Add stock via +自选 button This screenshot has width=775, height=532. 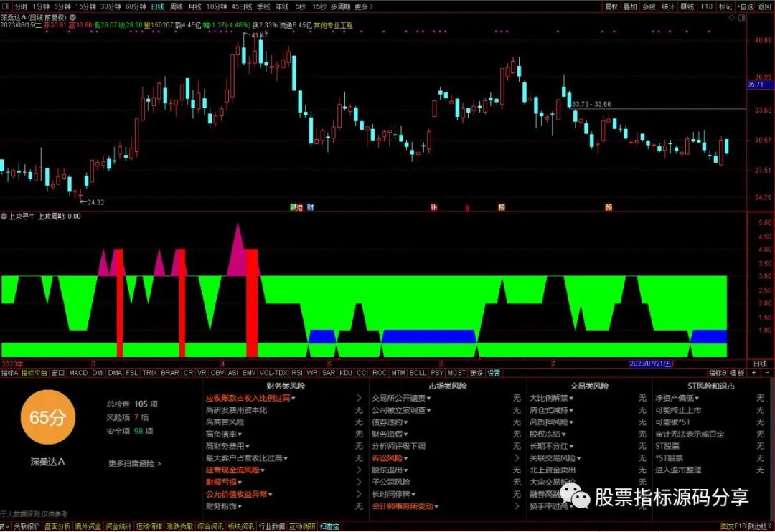click(746, 6)
